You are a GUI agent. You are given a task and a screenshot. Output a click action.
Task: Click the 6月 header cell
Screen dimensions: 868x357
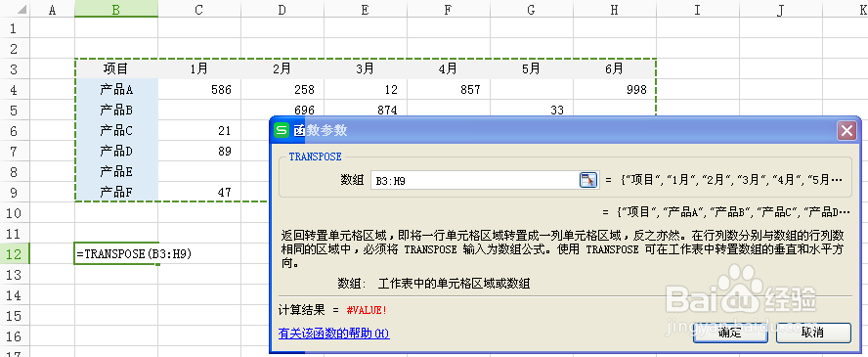(615, 68)
